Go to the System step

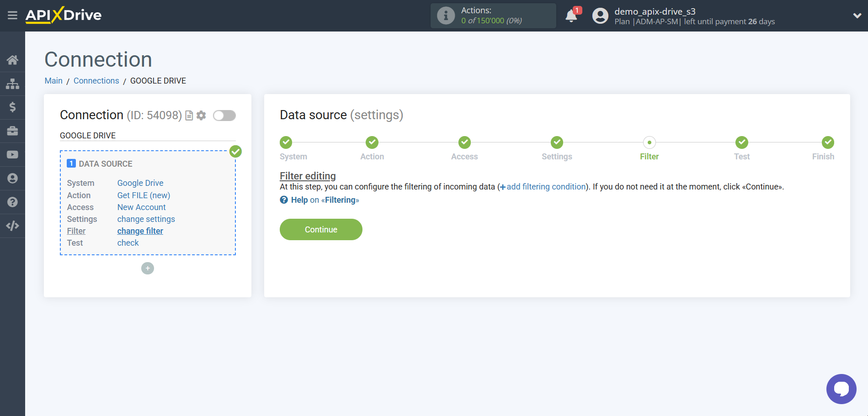pos(286,142)
